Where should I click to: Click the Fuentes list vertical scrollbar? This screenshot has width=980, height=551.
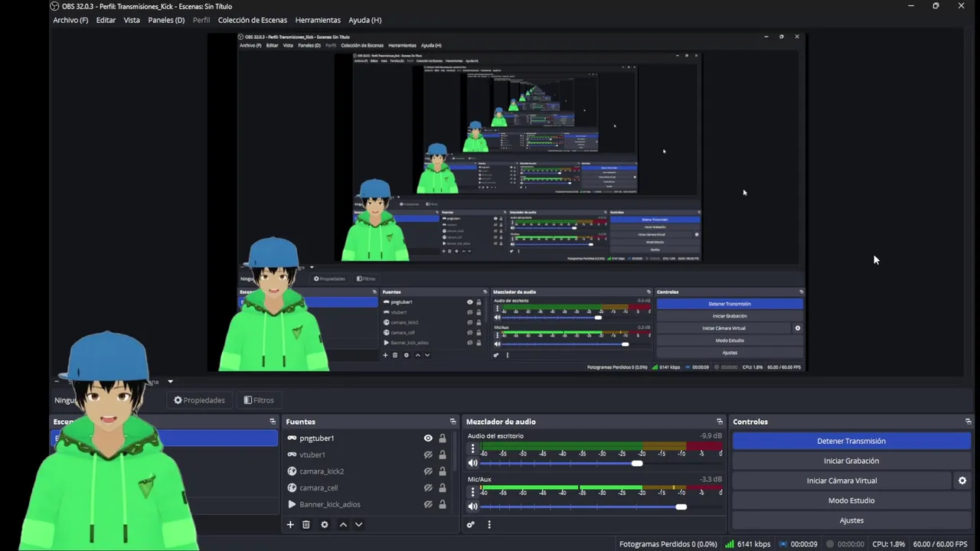456,452
